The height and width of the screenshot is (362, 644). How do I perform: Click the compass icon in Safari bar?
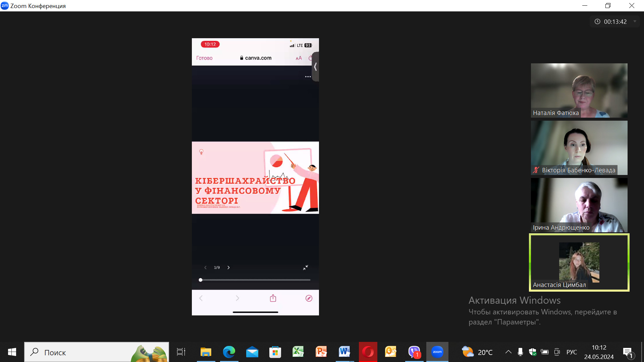(309, 298)
